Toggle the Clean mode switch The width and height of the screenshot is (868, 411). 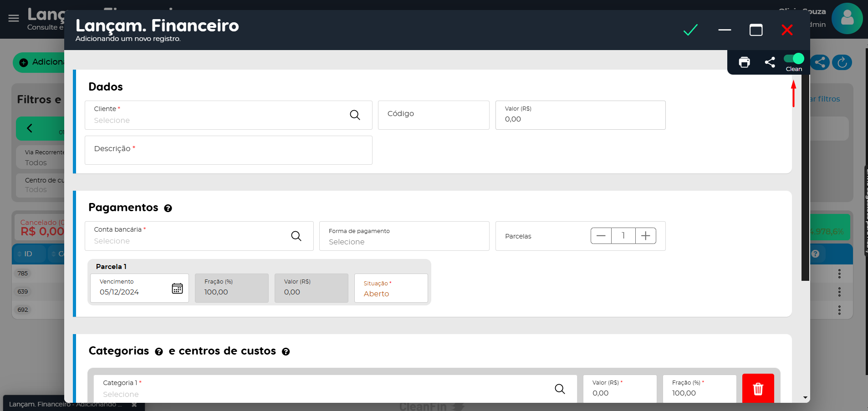point(794,59)
